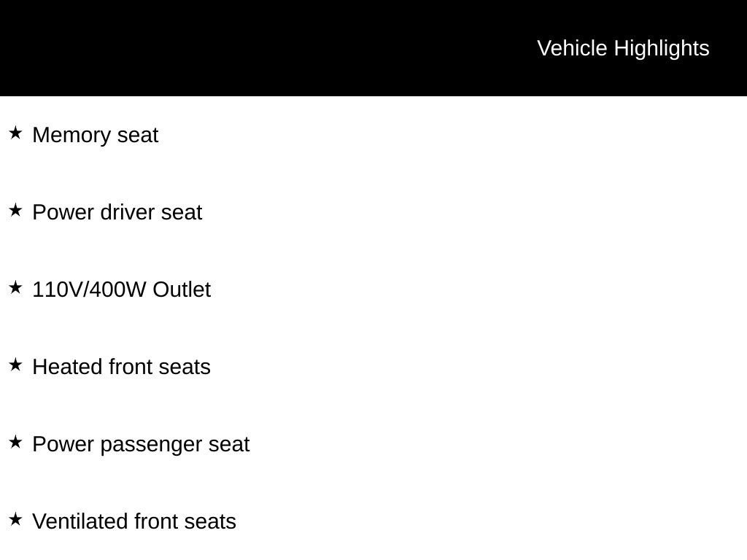The image size is (747, 560).
Task: Select the Power driver seat item
Action: click(117, 213)
